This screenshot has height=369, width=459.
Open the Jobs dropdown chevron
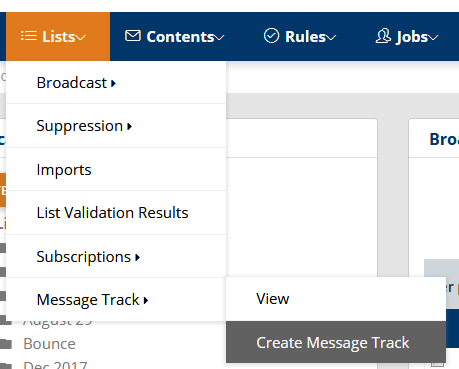click(x=433, y=38)
